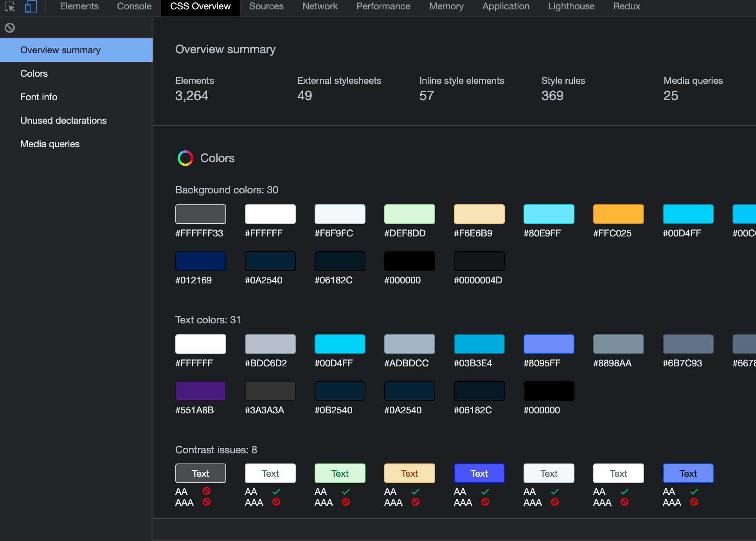This screenshot has height=541, width=756.
Task: Select Unused declarations in the sidebar
Action: coord(63,120)
